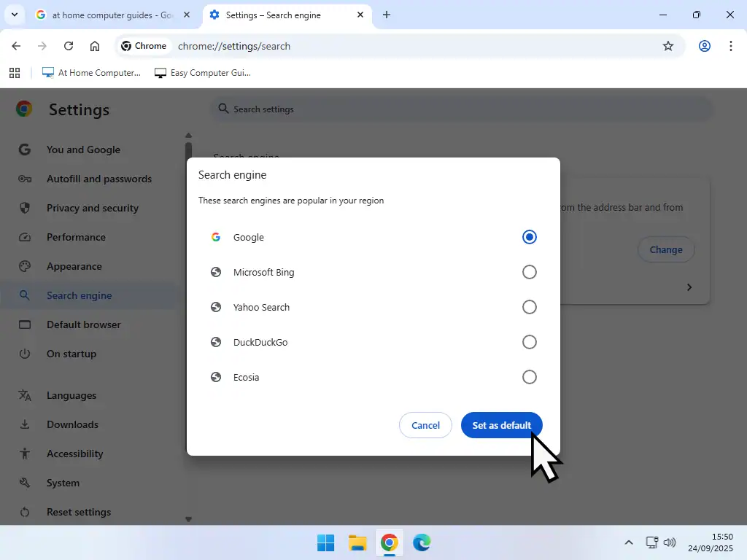Open File Explorer from the taskbar
747x560 pixels.
(x=357, y=542)
